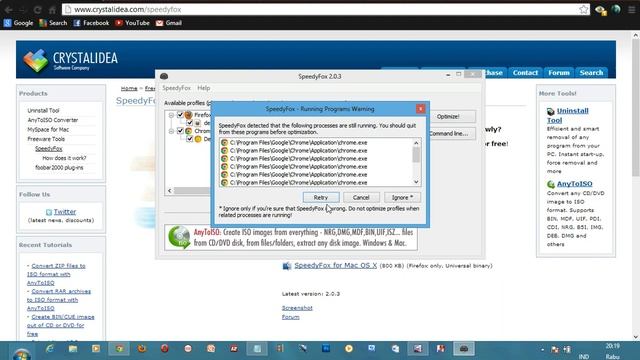The image size is (640, 360).
Task: Open the Contact tab on website
Action: [x=525, y=73]
